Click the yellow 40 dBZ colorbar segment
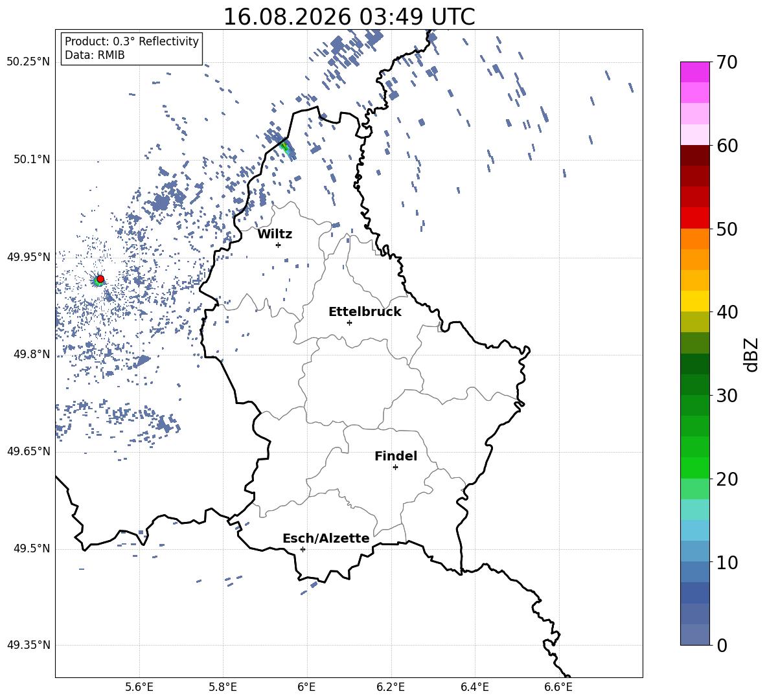The height and width of the screenshot is (700, 767). [694, 301]
